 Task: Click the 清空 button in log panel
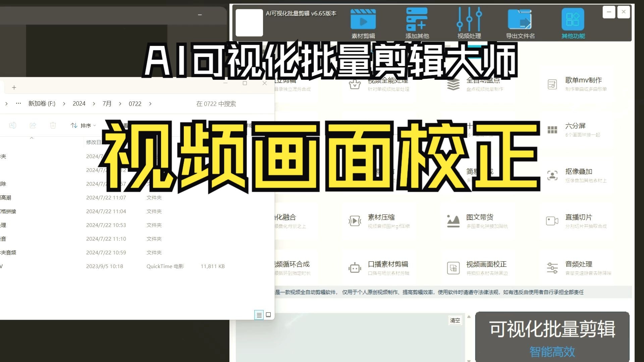tap(455, 320)
